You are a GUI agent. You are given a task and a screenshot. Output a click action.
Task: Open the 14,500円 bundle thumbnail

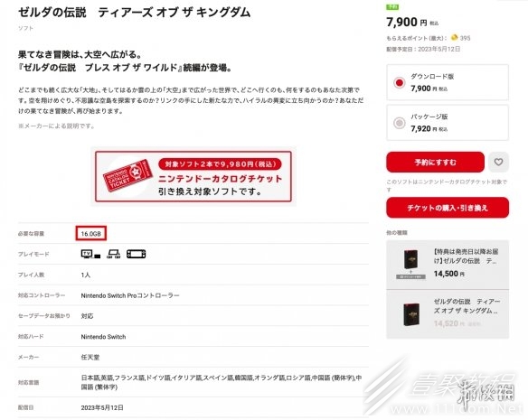(x=410, y=264)
